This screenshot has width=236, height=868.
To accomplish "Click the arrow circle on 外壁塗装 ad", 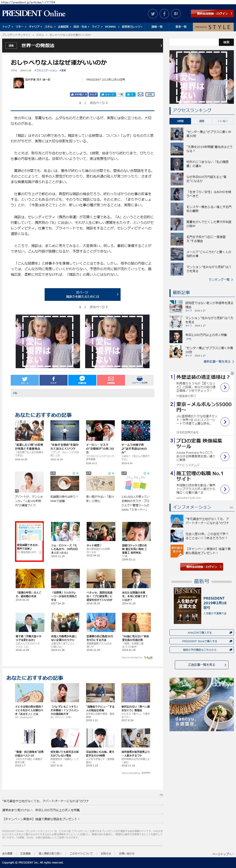I will pyautogui.click(x=225, y=387).
